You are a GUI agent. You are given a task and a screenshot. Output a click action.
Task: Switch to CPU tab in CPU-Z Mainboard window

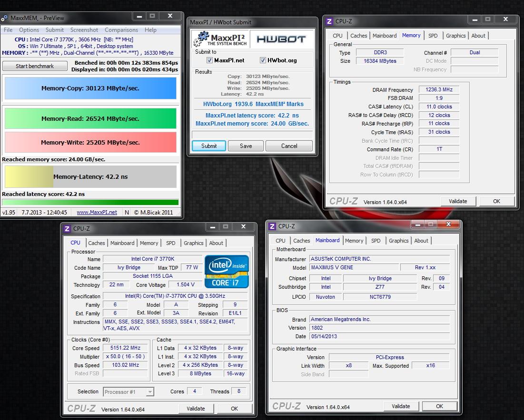tap(280, 241)
